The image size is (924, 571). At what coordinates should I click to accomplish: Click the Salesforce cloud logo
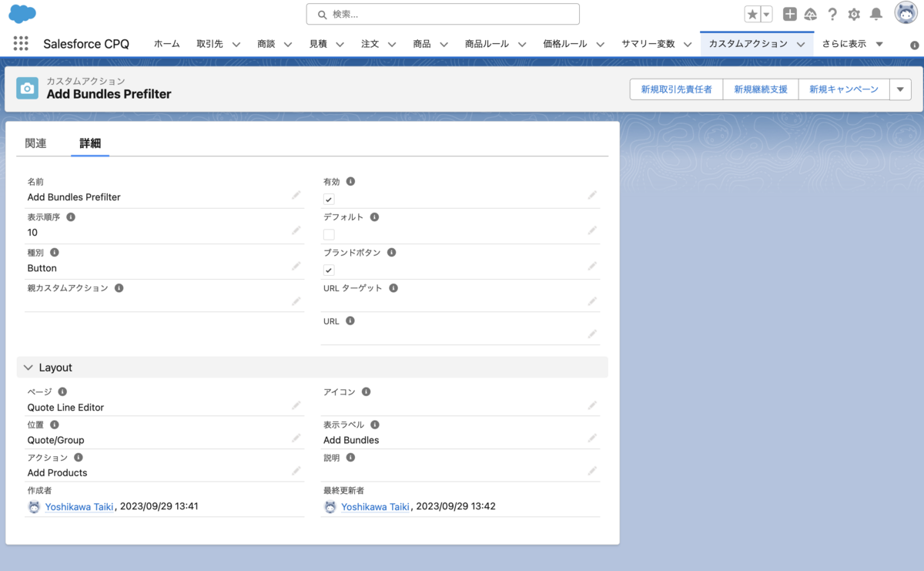point(22,13)
